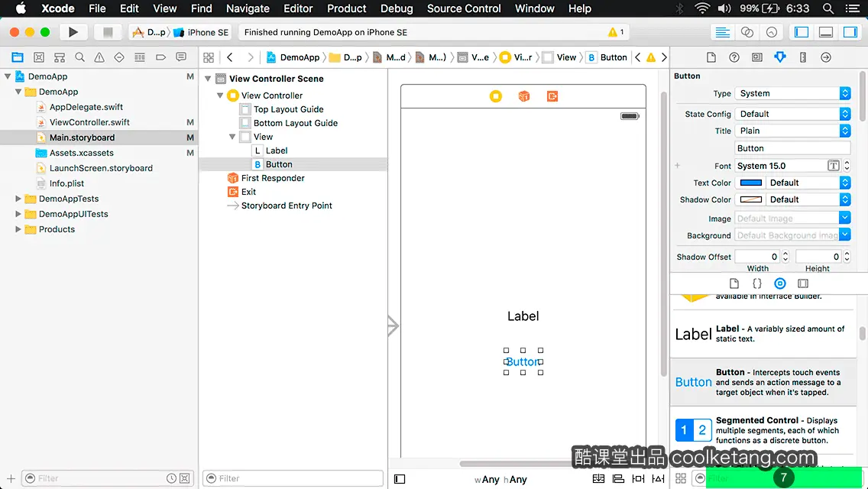
Task: Open the Align constraints menu
Action: 618,478
